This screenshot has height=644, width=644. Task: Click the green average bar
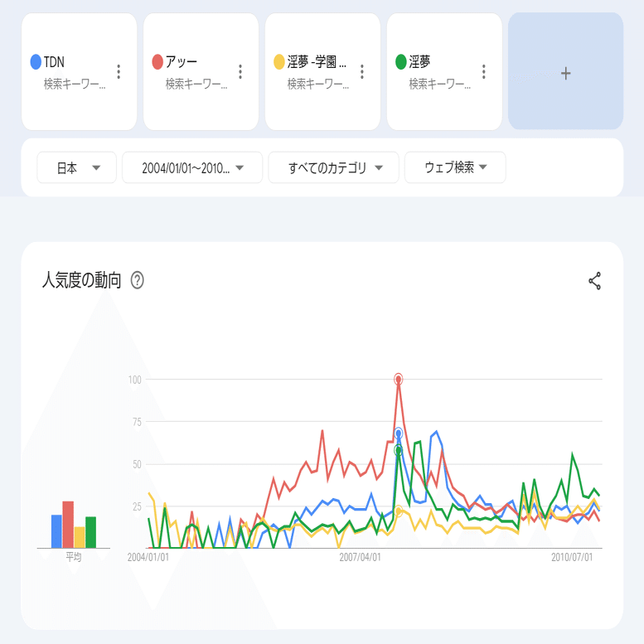tap(91, 532)
